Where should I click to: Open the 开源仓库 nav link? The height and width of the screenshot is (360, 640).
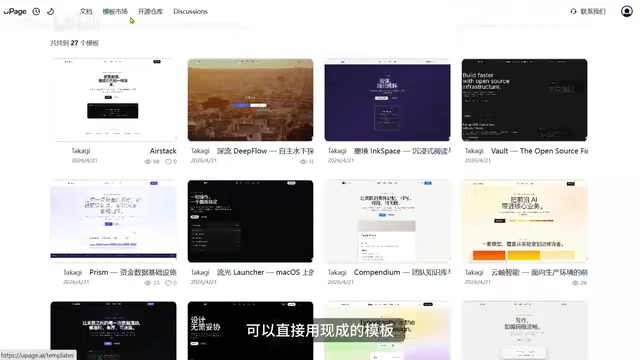150,11
